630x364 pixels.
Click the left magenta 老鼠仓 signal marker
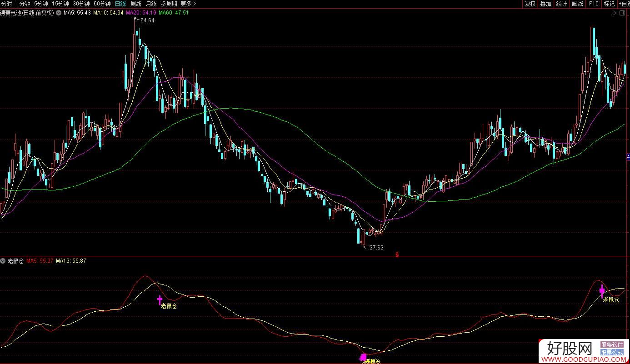coord(160,299)
